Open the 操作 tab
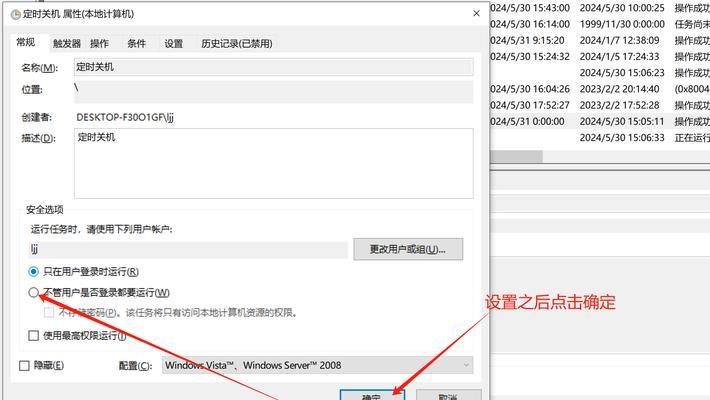Image resolution: width=710 pixels, height=400 pixels. coord(99,43)
